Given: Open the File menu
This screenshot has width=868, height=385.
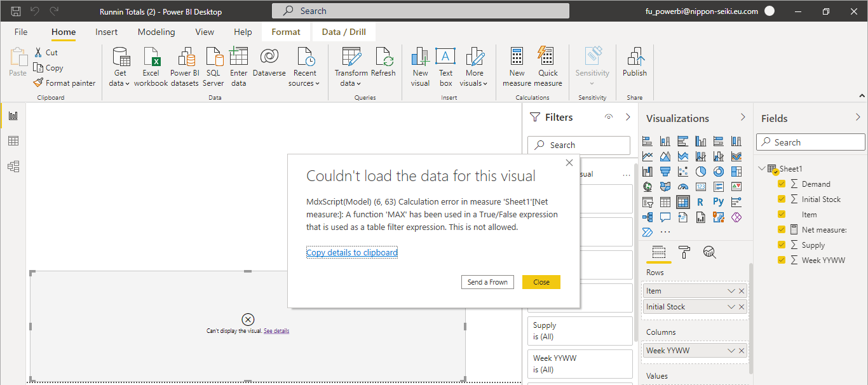Looking at the screenshot, I should click(x=21, y=32).
